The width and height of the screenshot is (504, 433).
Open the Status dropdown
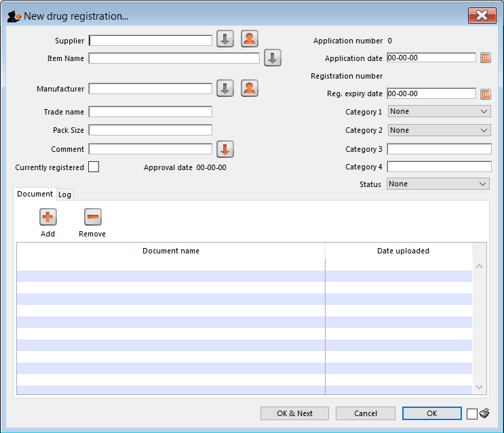coord(438,184)
